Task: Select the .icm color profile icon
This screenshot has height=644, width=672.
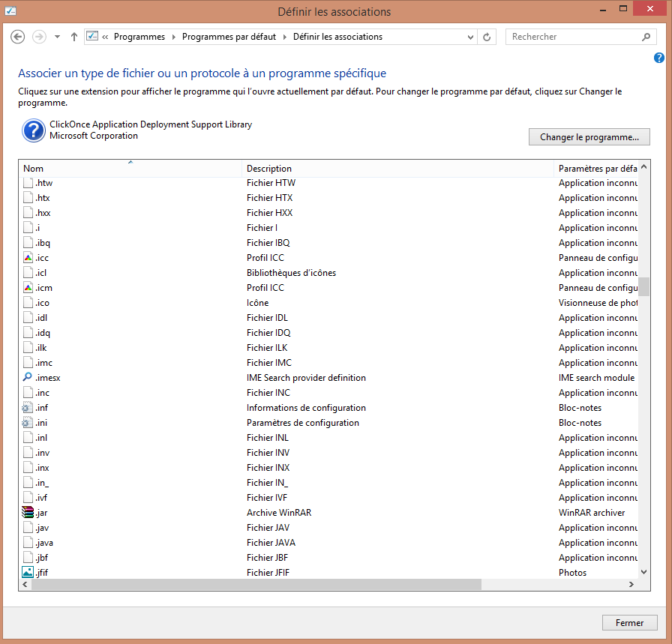Action: pos(28,287)
